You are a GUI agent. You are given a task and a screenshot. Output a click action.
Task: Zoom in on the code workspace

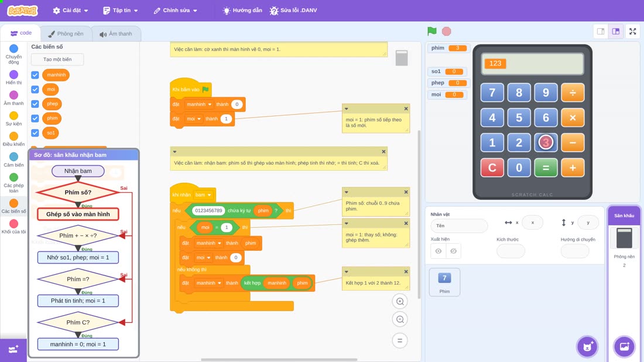click(x=400, y=301)
